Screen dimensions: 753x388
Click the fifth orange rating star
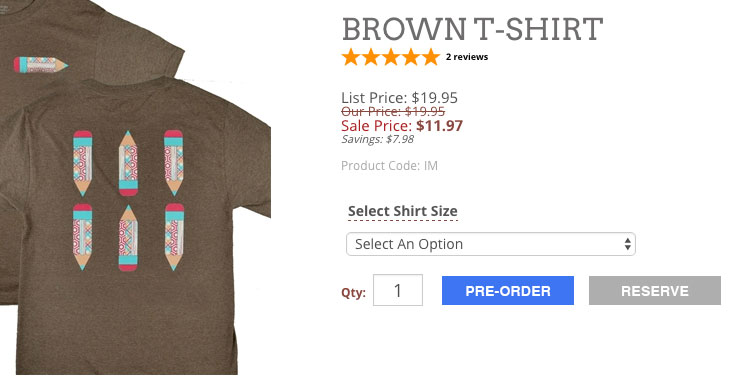pyautogui.click(x=430, y=57)
